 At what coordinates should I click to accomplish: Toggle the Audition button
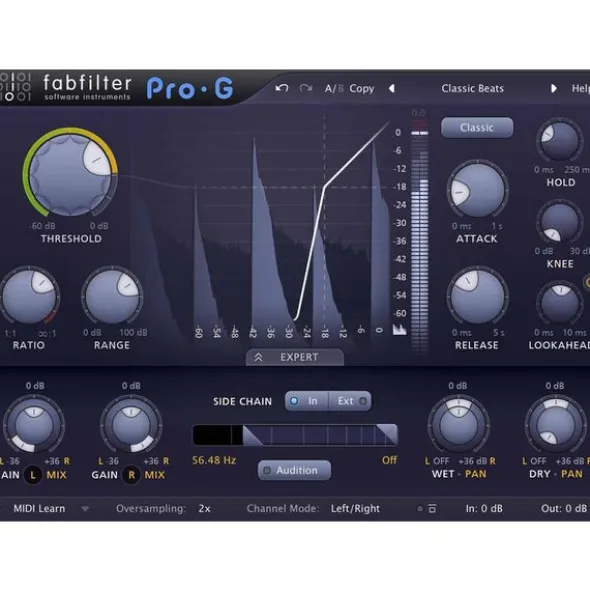click(294, 470)
